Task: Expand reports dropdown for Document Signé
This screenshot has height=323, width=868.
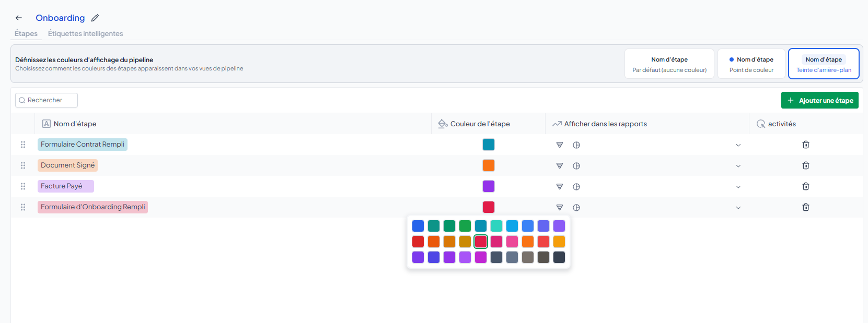Action: point(738,166)
